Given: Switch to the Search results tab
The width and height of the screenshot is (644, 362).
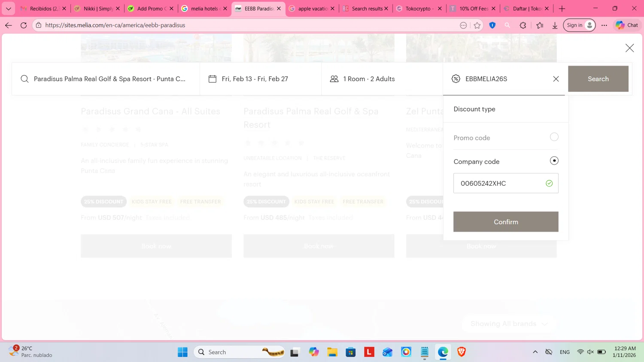Looking at the screenshot, I should [366, 9].
